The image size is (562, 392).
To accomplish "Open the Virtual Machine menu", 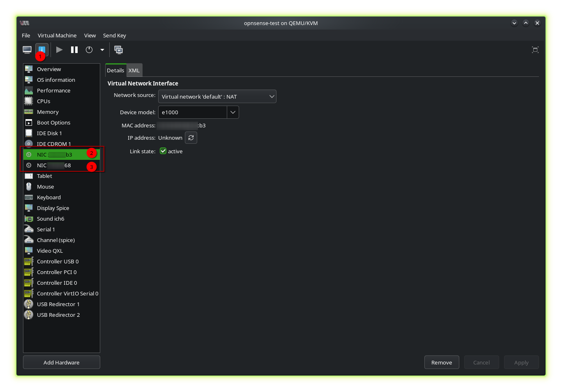I will click(57, 35).
